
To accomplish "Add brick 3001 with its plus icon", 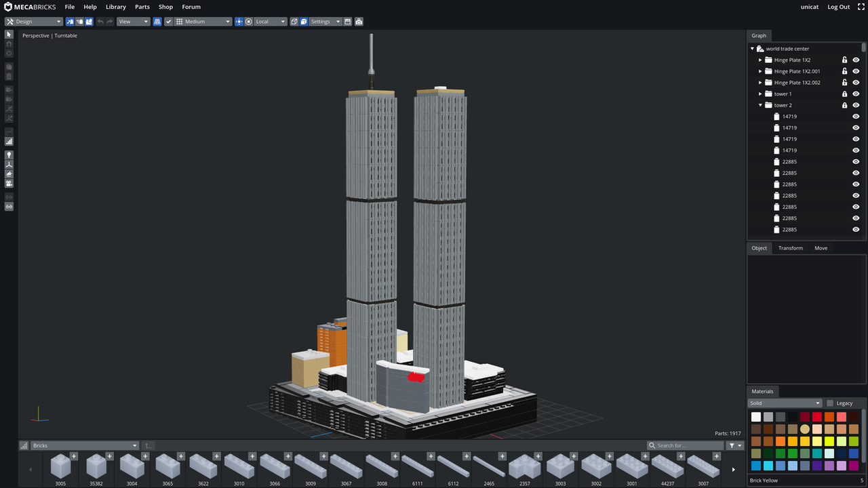I will [x=645, y=455].
